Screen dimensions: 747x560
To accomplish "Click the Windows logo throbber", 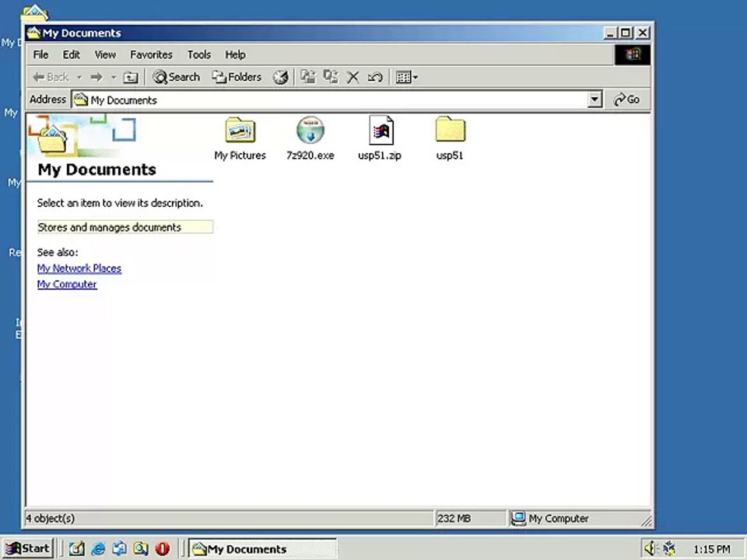I will click(x=633, y=54).
